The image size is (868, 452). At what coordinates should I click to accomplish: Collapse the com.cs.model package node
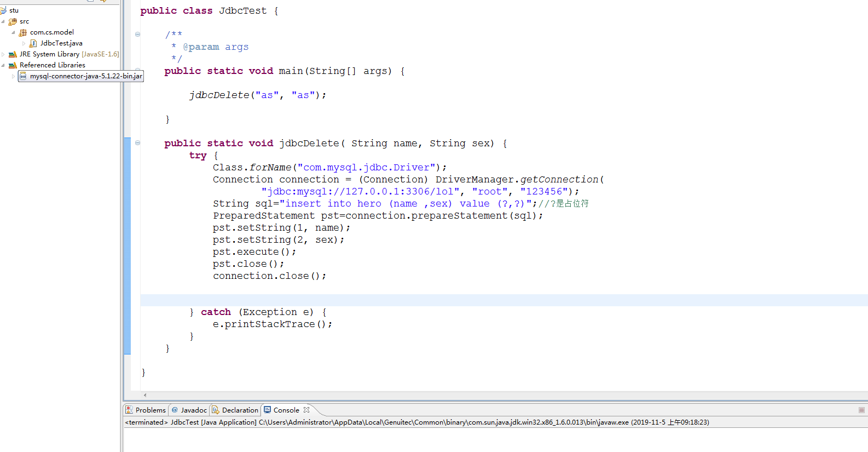pos(13,32)
